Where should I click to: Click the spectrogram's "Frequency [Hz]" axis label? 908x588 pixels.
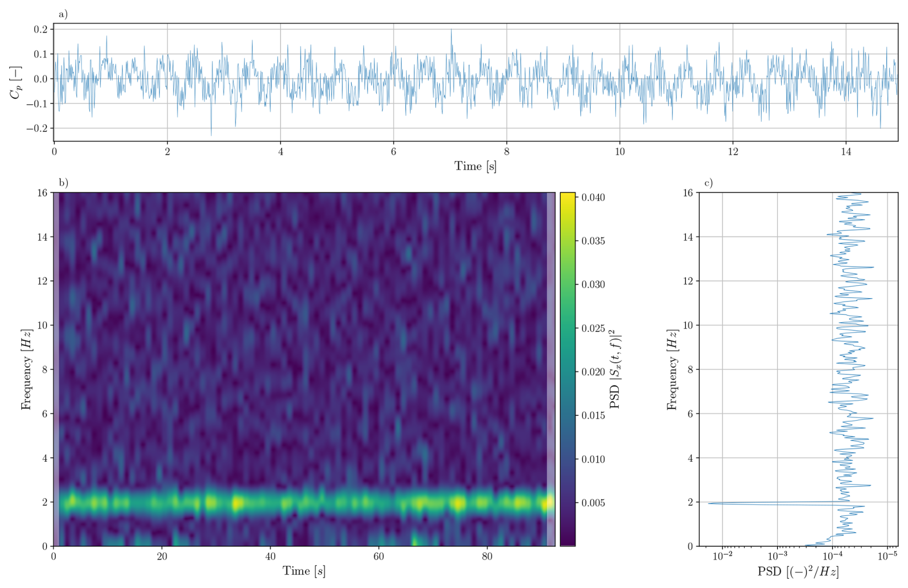click(26, 369)
